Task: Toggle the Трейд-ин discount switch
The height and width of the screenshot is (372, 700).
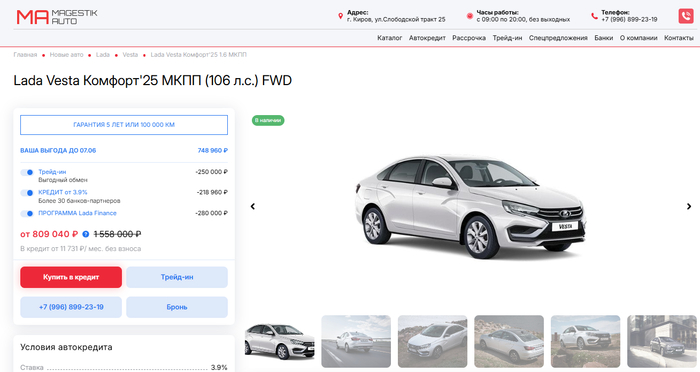Action: [x=27, y=172]
